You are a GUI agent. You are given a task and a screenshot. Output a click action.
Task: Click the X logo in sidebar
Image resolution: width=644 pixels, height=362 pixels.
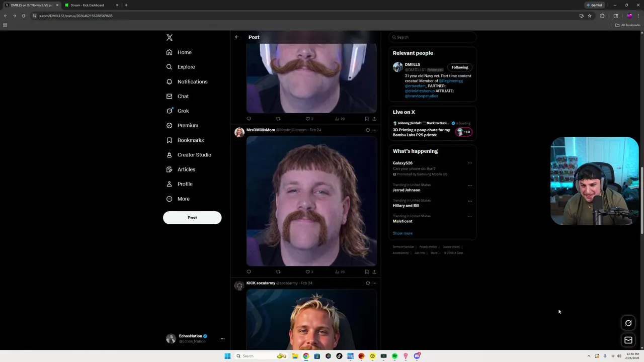tap(170, 38)
